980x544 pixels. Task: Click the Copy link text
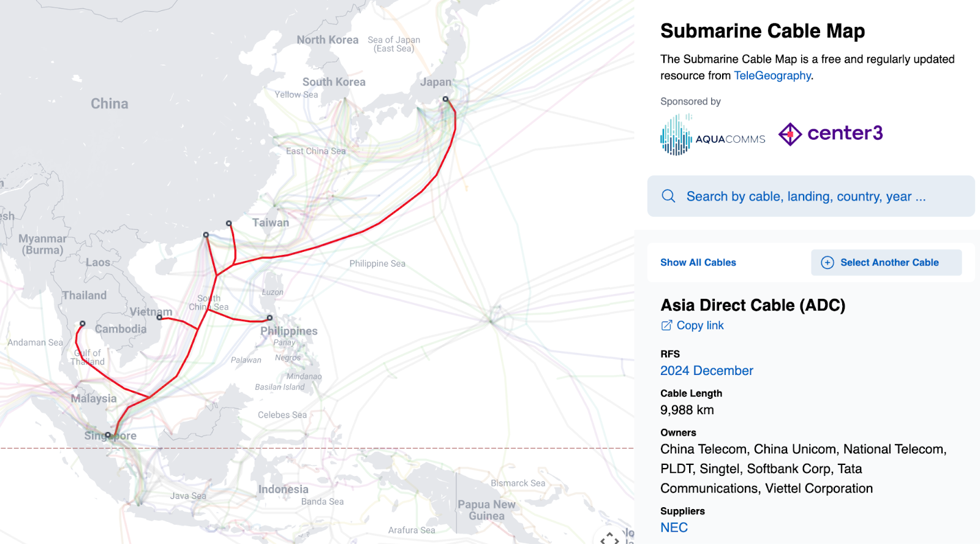pyautogui.click(x=699, y=325)
